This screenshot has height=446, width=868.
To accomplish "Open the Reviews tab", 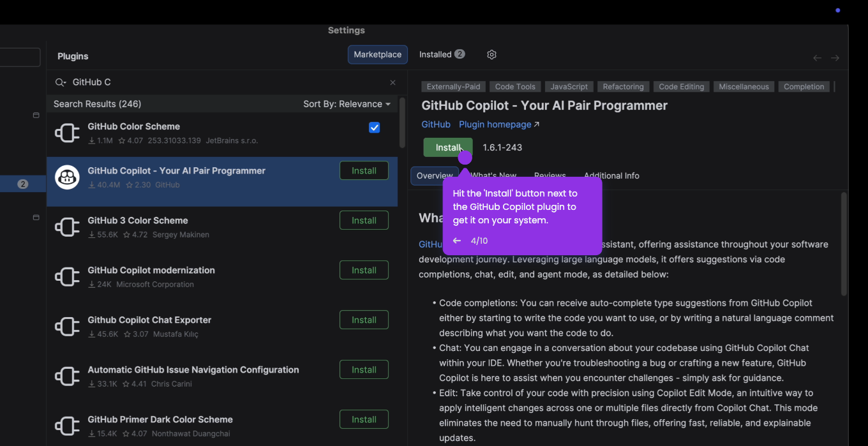I will (550, 176).
